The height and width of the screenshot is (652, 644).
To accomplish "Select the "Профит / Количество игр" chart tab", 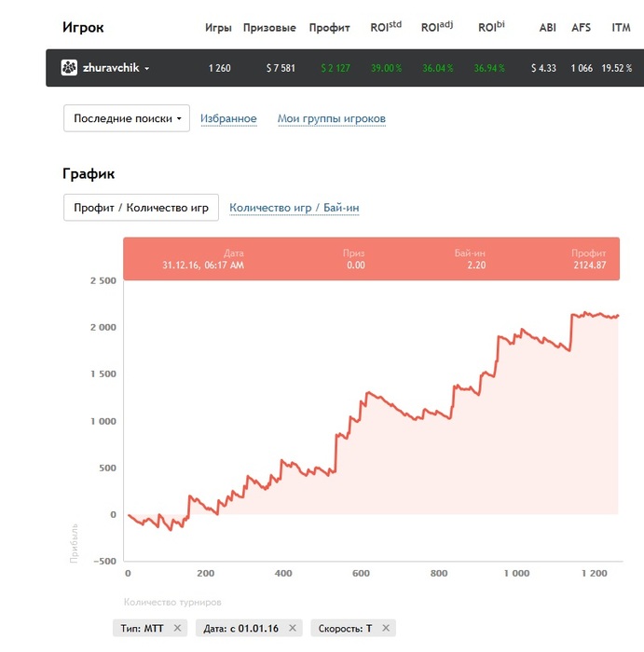I will point(141,208).
